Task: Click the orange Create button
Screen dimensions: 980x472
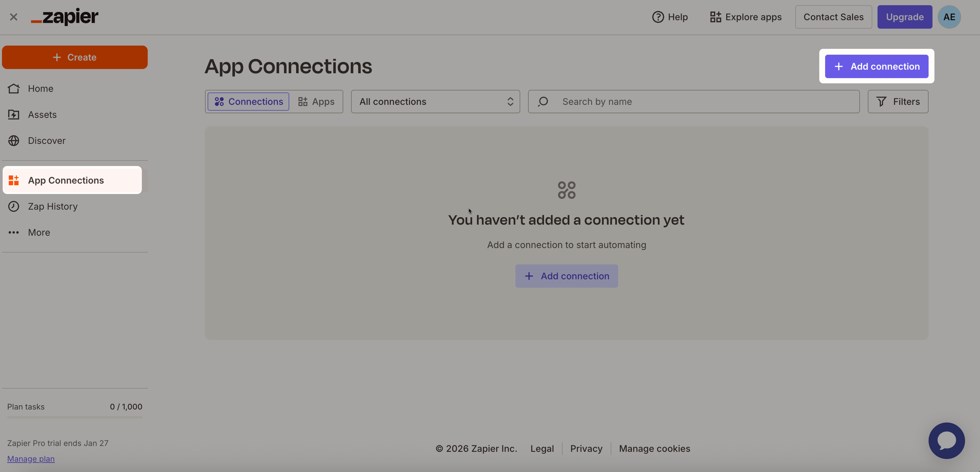Action: pos(75,58)
